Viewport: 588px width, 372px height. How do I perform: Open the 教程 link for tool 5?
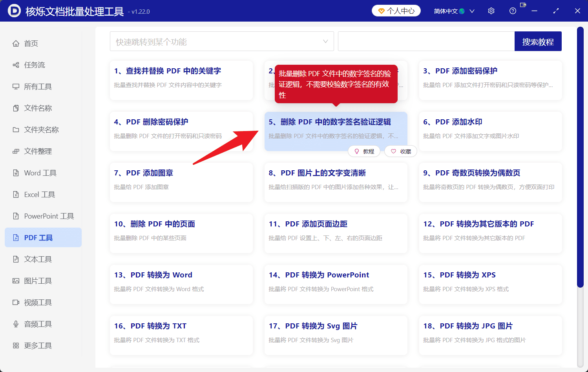pos(364,151)
